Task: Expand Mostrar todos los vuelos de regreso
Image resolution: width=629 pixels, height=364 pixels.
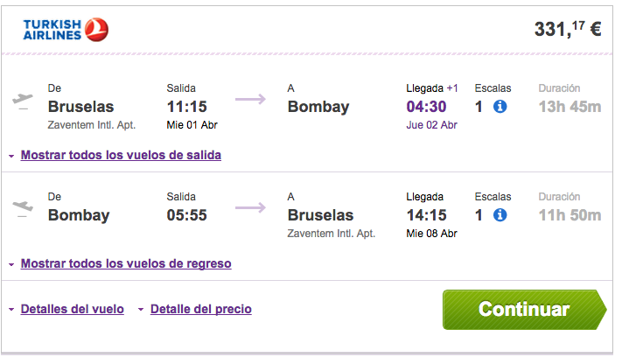Action: click(x=126, y=263)
